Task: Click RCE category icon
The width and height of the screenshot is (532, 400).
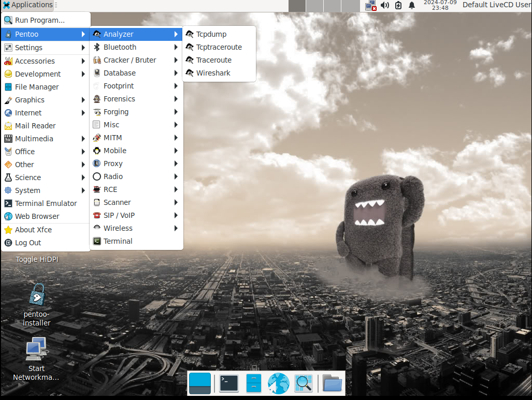Action: pos(97,189)
